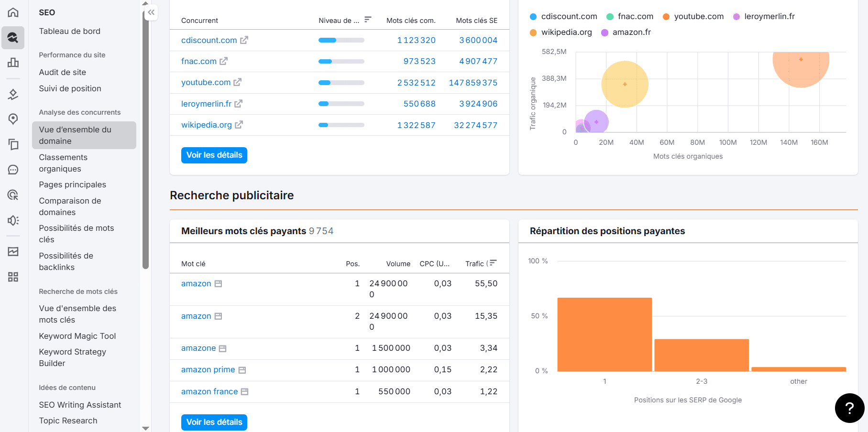868x432 pixels.
Task: Open 147859375 SE keywords for youtube
Action: tap(473, 83)
